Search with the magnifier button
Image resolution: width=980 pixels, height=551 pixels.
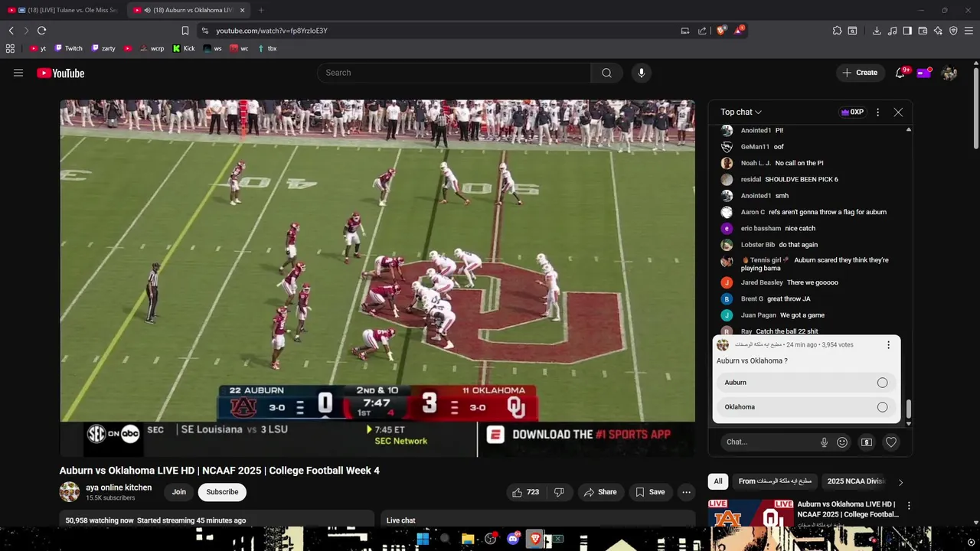coord(606,73)
